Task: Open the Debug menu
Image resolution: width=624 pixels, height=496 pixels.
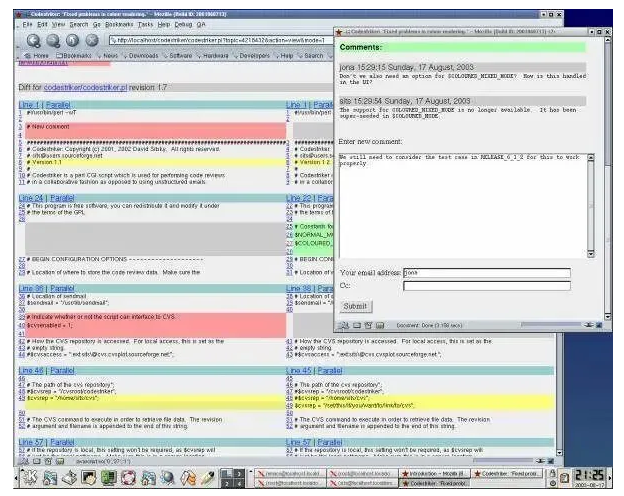Action: 183,25
